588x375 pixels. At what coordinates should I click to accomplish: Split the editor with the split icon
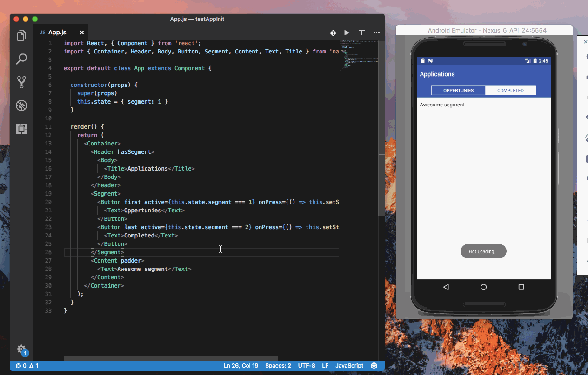[362, 33]
